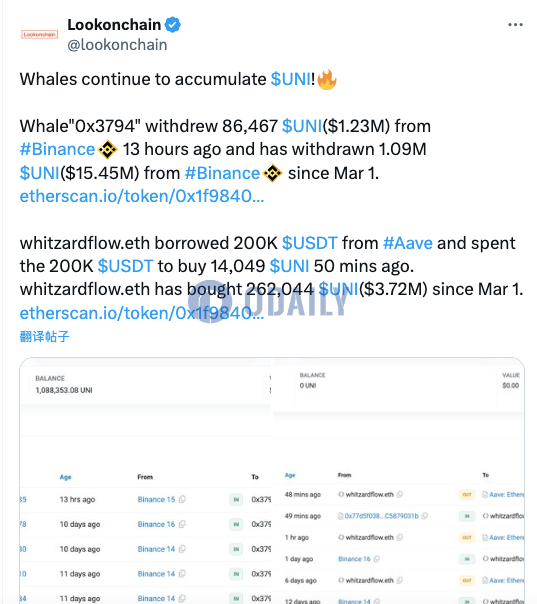Screen dimensions: 537x604
Task: Toggle the Age column header in right table
Action: [290, 475]
